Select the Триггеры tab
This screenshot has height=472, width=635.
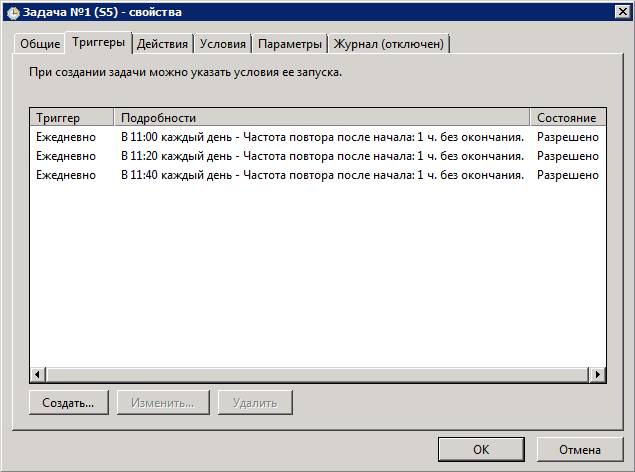(x=98, y=42)
